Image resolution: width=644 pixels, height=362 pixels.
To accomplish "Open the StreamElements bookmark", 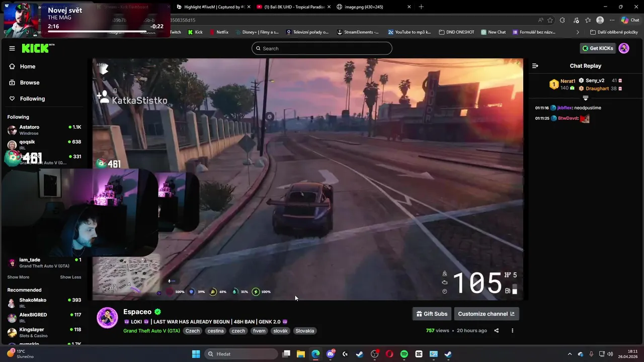I will pyautogui.click(x=358, y=32).
